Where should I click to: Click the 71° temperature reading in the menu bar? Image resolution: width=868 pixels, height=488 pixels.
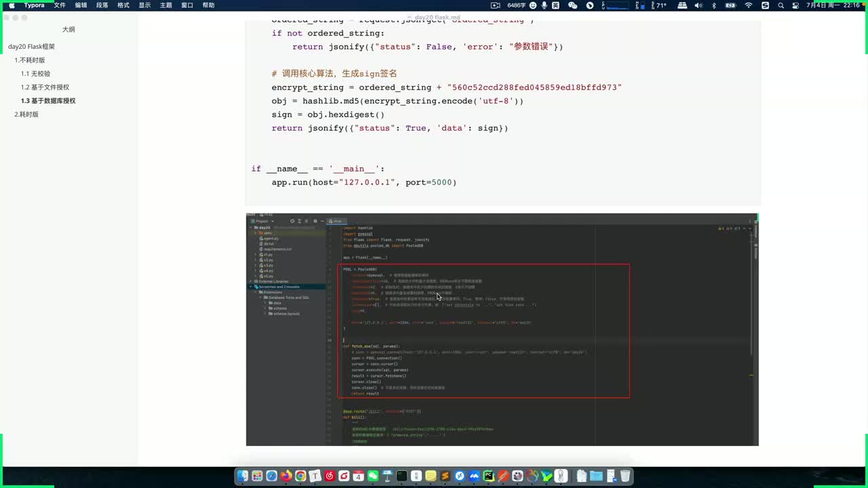tap(660, 5)
